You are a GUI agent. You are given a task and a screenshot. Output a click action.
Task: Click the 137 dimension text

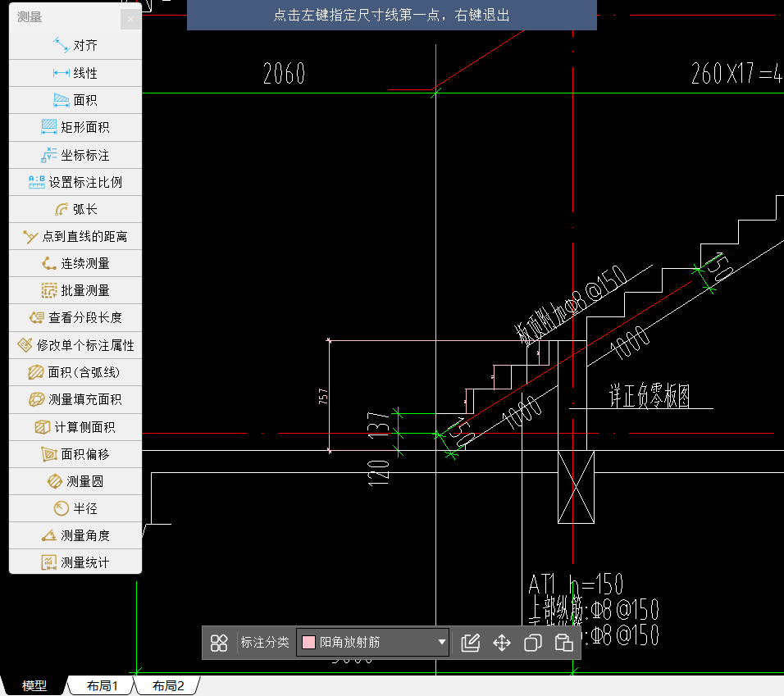click(x=379, y=425)
